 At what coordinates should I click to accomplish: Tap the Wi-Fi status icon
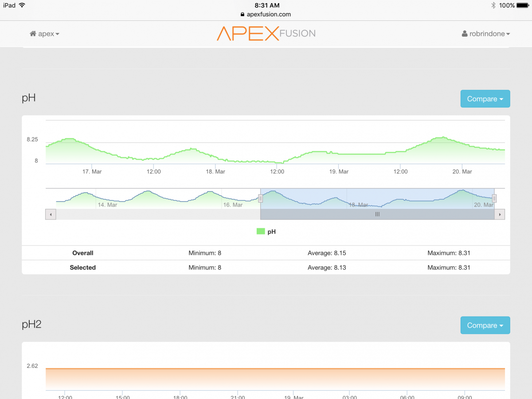22,5
